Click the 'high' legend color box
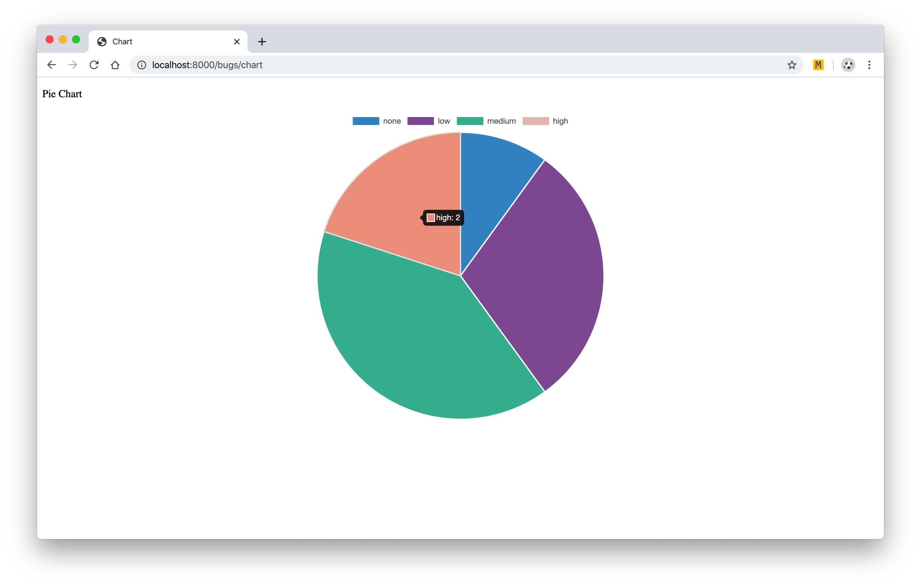The width and height of the screenshot is (921, 588). (536, 121)
